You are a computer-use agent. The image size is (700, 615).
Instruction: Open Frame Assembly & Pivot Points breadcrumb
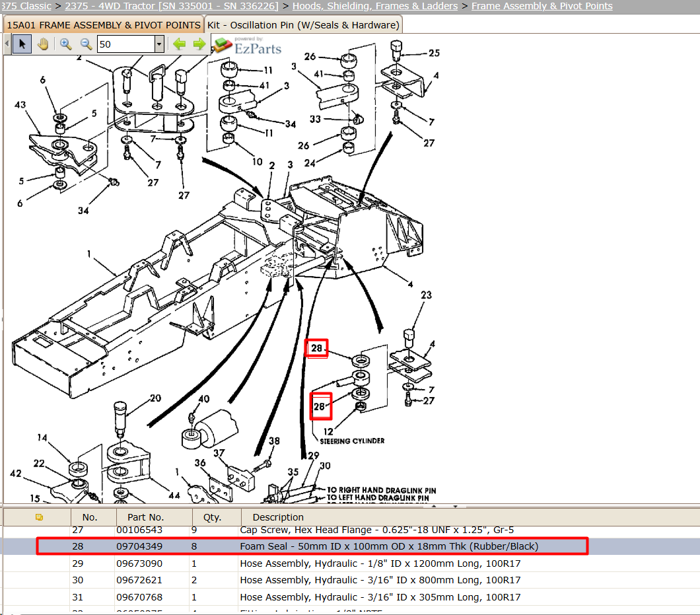(542, 6)
